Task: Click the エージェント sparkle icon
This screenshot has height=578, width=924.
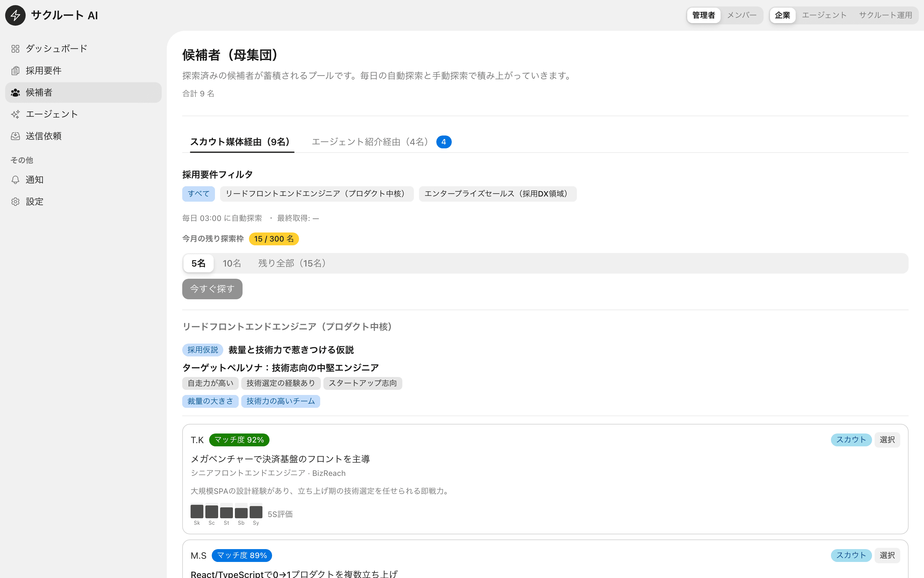Action: click(15, 114)
